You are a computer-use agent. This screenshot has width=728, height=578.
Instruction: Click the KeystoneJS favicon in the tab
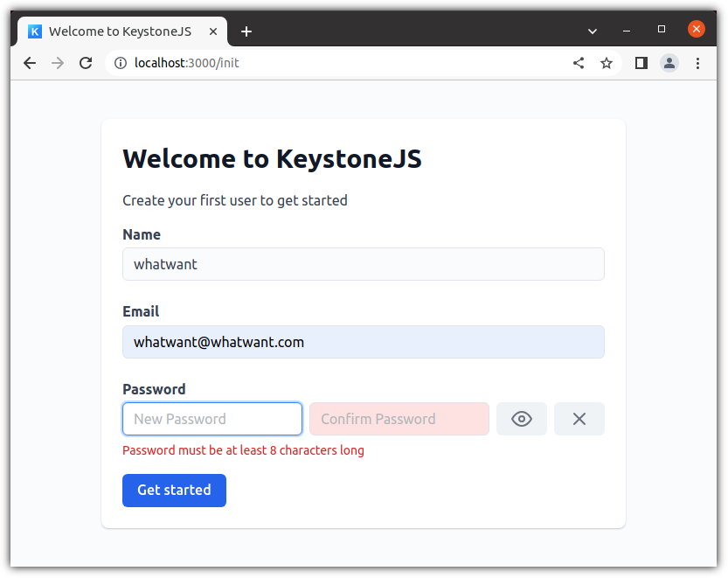coord(35,31)
